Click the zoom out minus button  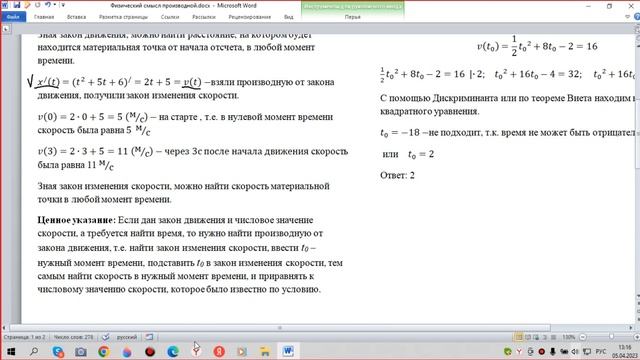(583, 337)
